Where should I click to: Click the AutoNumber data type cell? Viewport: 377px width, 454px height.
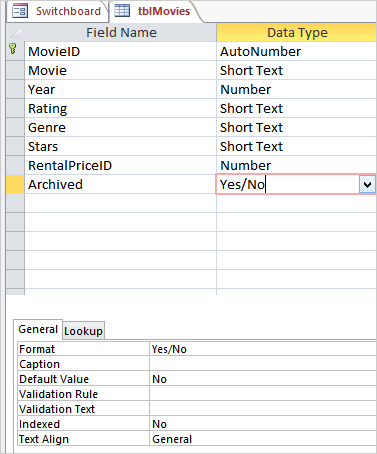297,51
